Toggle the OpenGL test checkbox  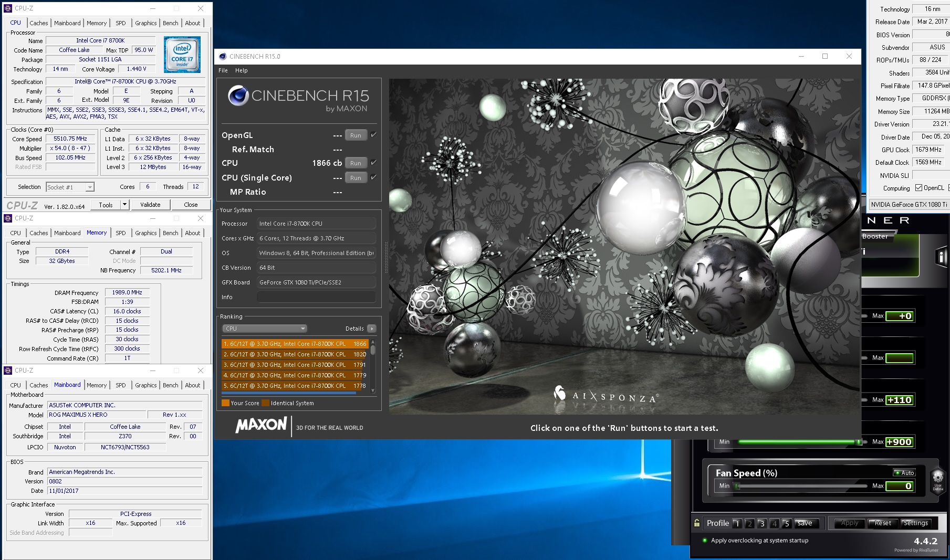tap(373, 135)
